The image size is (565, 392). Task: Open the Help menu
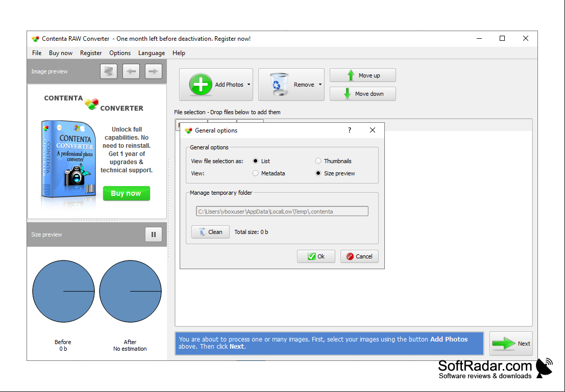pos(179,53)
